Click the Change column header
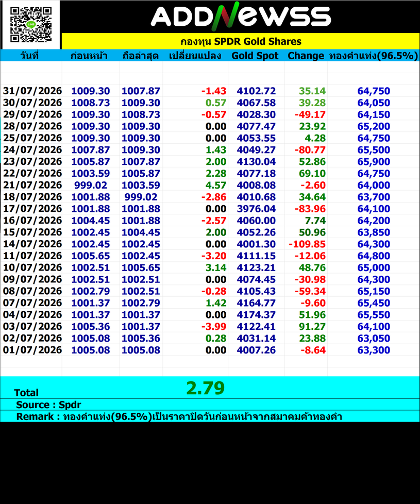 click(306, 56)
